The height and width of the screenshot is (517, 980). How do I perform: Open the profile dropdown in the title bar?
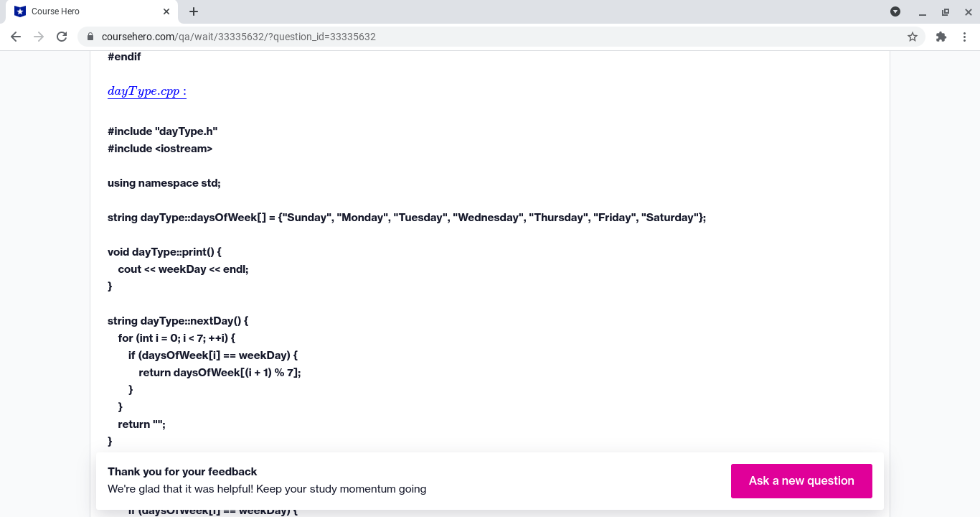pos(895,11)
